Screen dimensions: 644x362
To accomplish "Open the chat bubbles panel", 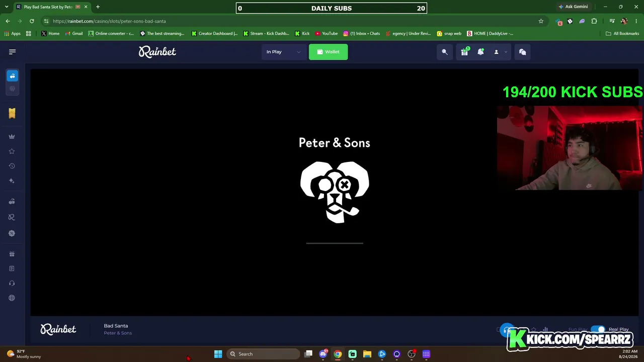I will tap(522, 52).
